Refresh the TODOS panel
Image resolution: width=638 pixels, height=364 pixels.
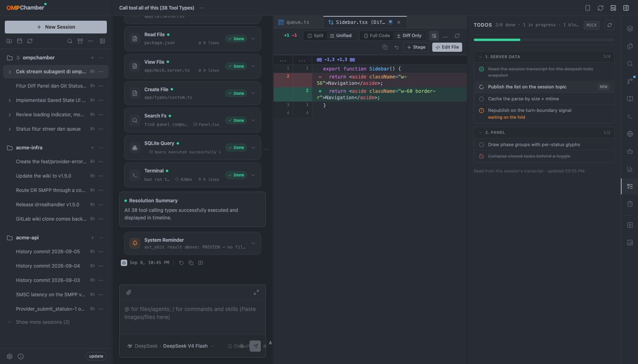[610, 25]
